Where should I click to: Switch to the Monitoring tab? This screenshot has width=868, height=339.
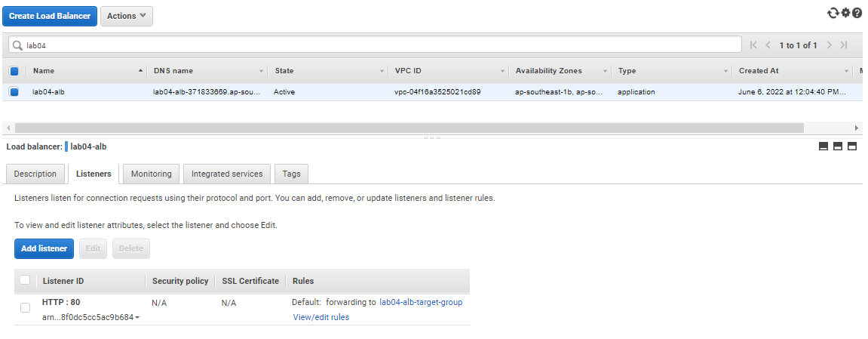[x=151, y=174]
